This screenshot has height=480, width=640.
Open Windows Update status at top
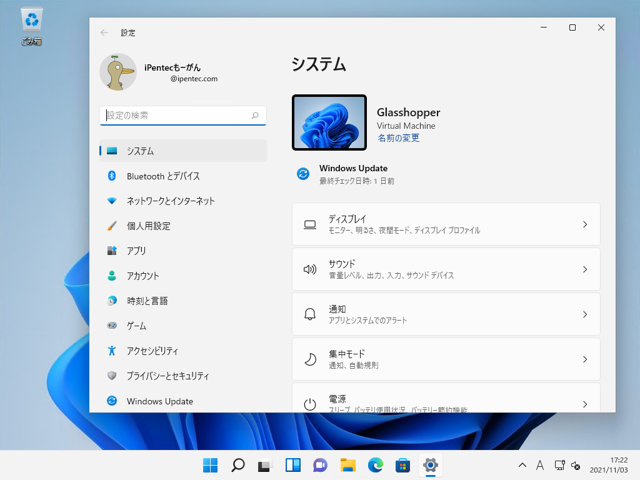click(345, 174)
